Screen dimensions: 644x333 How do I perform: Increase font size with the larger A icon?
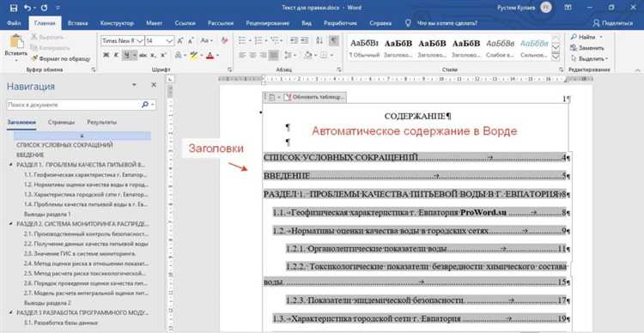coord(180,41)
